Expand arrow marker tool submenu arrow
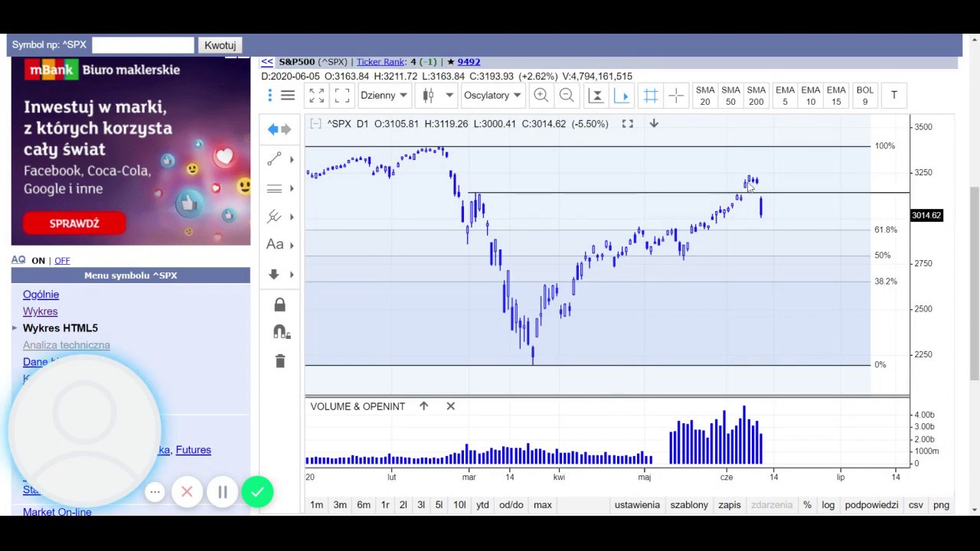 (x=292, y=274)
